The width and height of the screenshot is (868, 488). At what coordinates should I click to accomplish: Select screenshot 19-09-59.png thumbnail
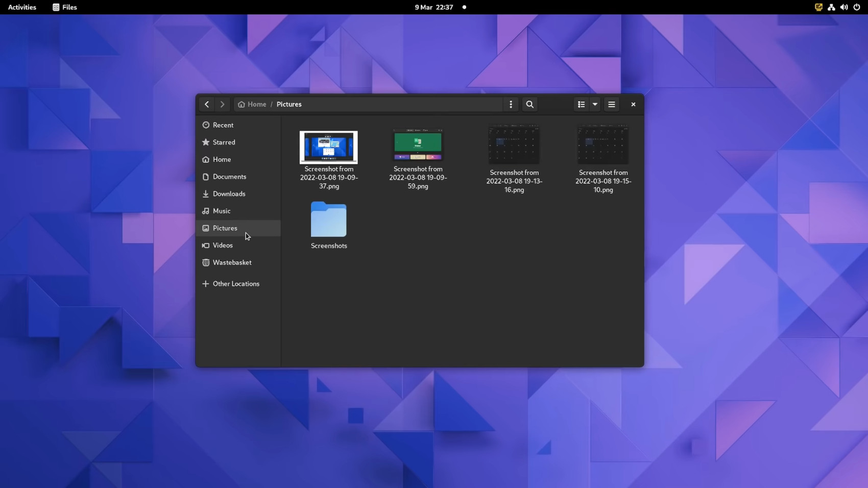pyautogui.click(x=418, y=145)
